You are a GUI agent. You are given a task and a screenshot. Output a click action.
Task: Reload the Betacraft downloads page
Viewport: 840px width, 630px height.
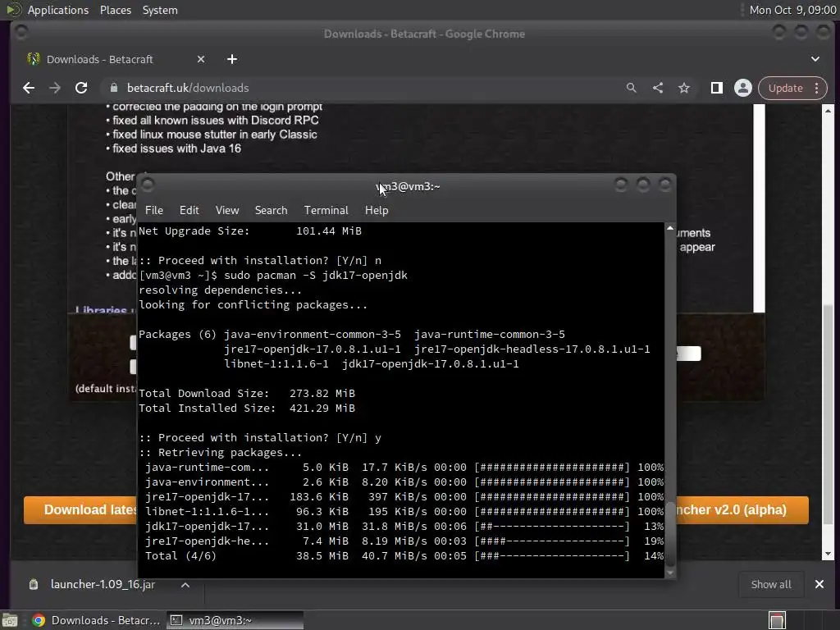(x=81, y=88)
